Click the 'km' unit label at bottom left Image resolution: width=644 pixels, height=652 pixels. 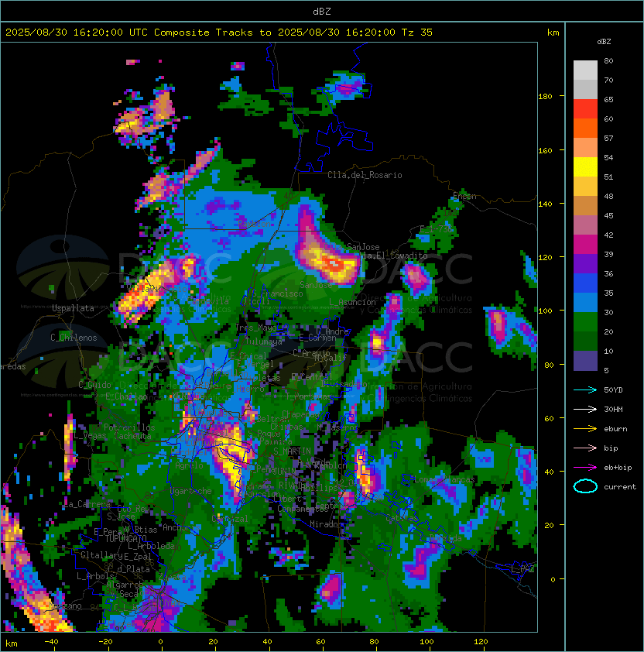12,643
